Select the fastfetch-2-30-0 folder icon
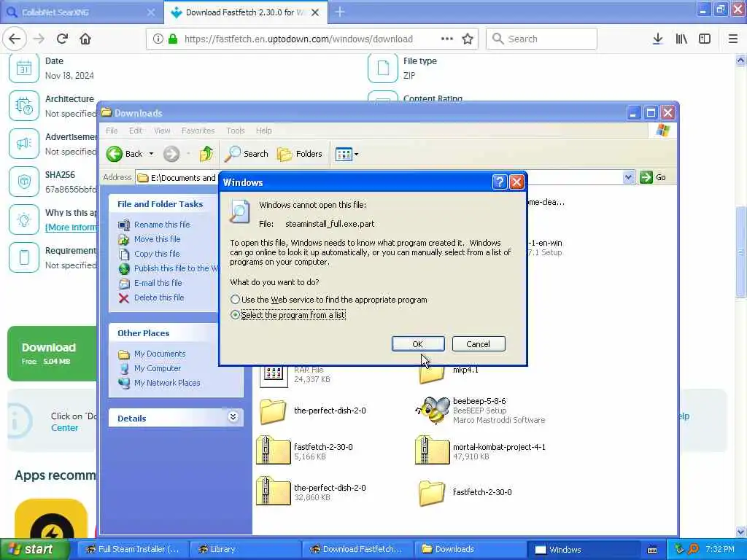747x560 pixels. click(432, 493)
